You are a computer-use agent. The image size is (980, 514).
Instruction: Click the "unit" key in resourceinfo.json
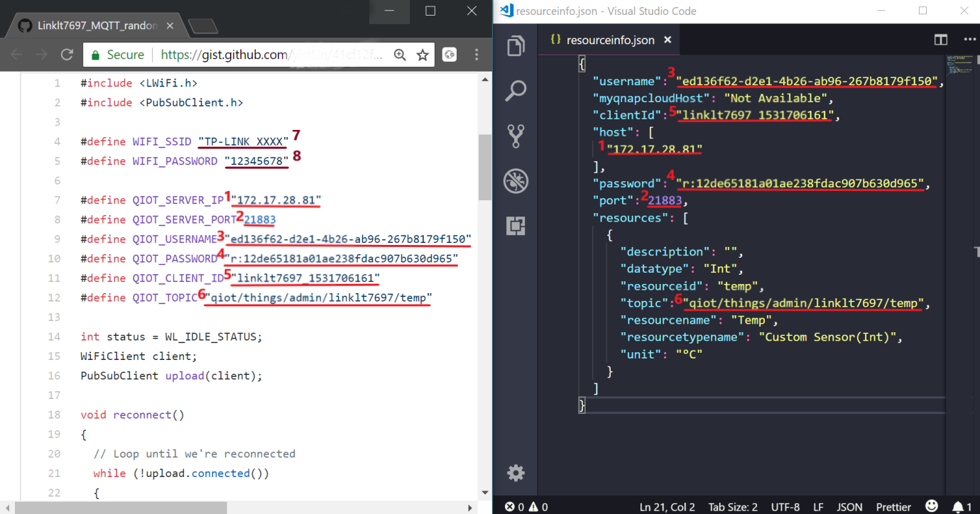click(641, 354)
